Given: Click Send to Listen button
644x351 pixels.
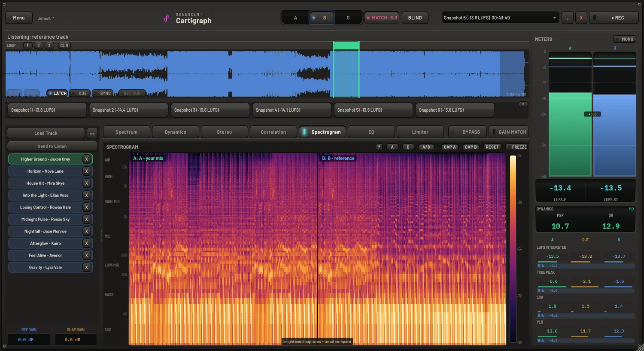Looking at the screenshot, I should pyautogui.click(x=52, y=146).
